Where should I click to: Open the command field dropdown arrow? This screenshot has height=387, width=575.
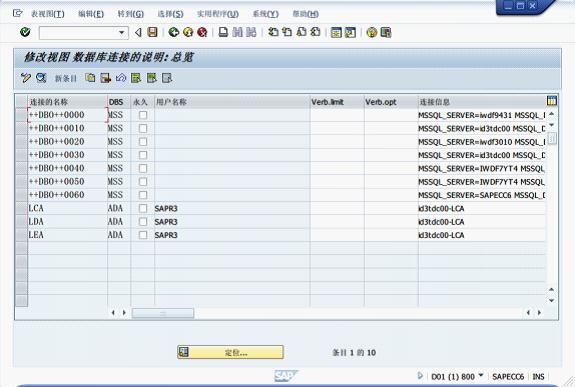122,33
